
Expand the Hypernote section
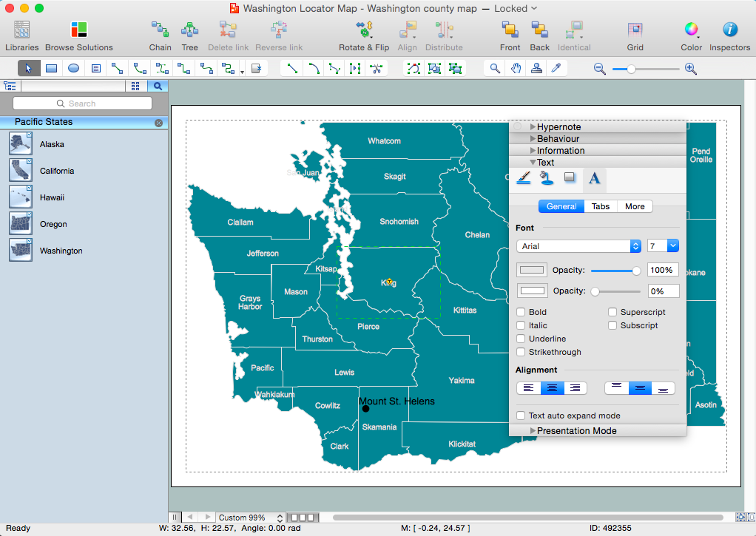tap(533, 127)
